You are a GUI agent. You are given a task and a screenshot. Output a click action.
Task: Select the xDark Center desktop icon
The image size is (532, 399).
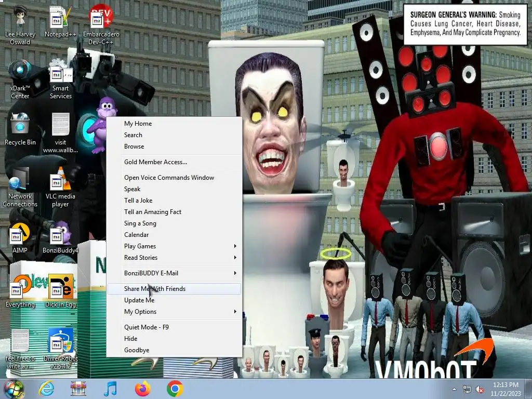pos(20,79)
